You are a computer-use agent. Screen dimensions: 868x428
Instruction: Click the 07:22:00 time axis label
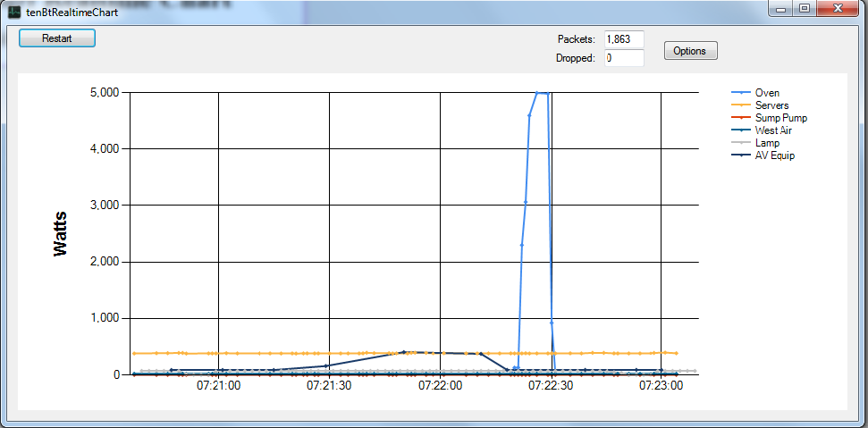click(440, 385)
